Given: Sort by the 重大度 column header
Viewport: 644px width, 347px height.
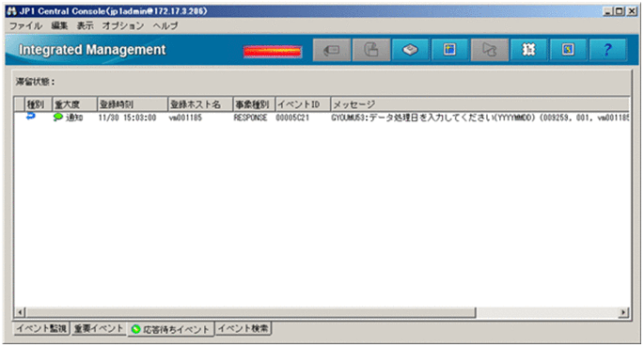Looking at the screenshot, I should point(75,104).
